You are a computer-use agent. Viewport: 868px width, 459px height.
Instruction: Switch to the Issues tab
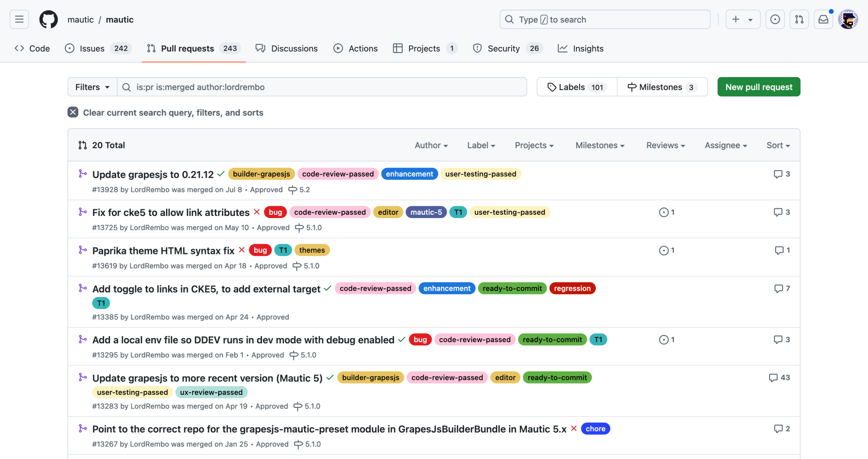click(x=98, y=48)
